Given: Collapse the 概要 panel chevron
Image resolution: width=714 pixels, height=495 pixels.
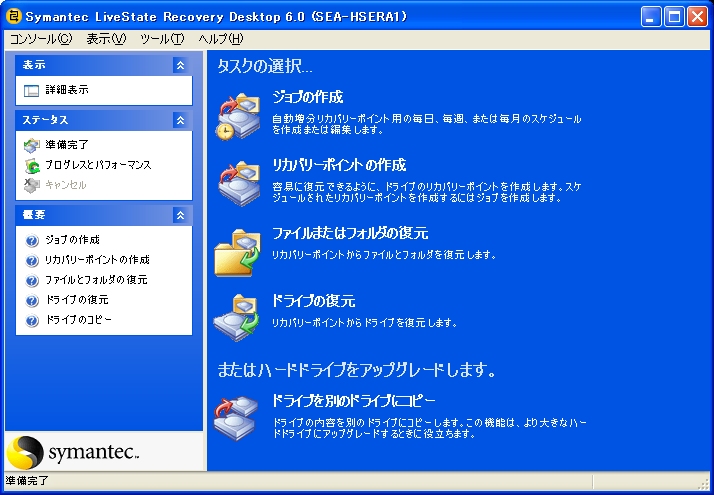Looking at the screenshot, I should 180,215.
